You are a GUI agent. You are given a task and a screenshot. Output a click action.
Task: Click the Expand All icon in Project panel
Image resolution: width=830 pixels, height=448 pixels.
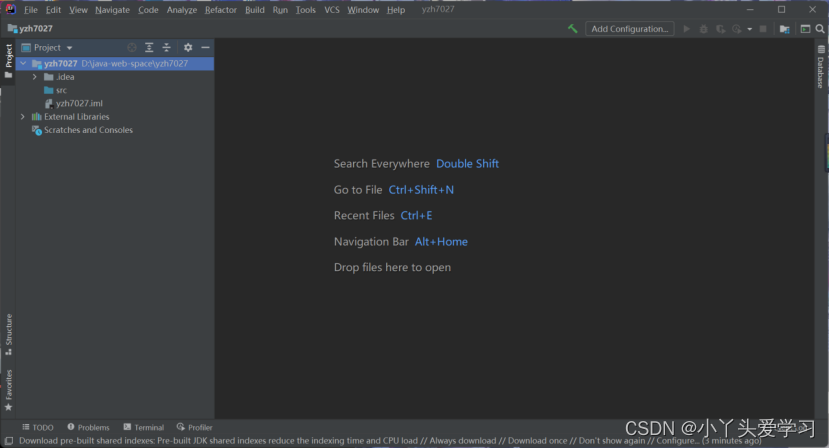149,48
